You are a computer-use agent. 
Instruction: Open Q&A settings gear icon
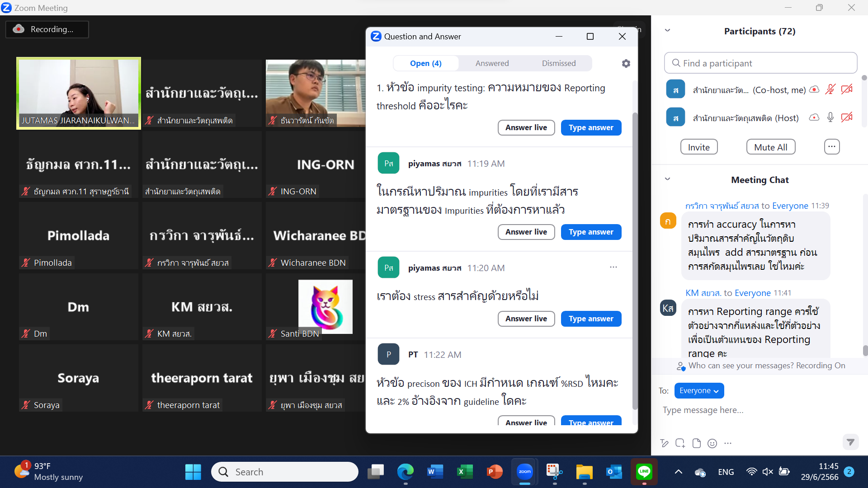coord(626,64)
